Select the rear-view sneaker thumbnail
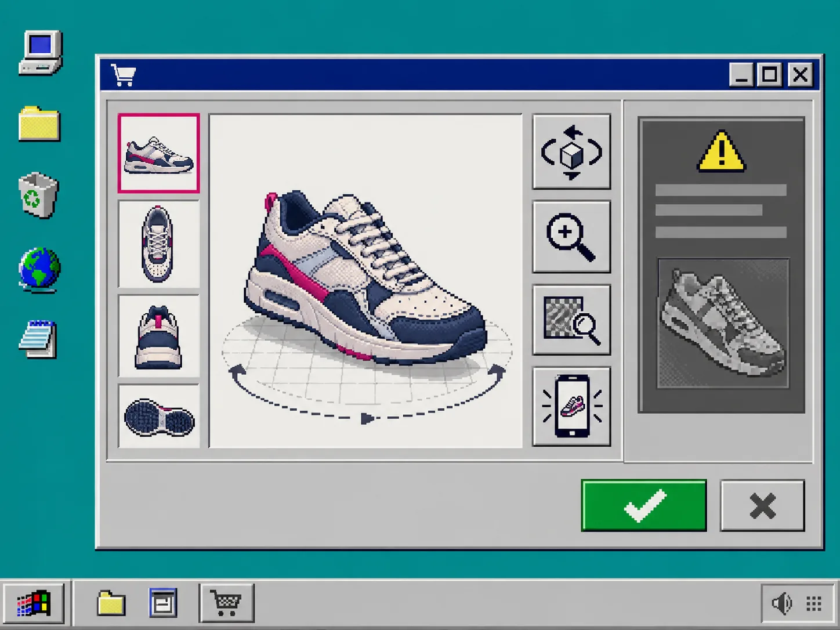 (x=158, y=336)
